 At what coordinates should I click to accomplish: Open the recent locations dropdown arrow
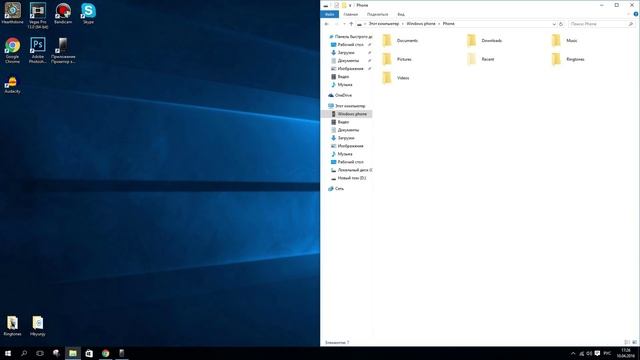pyautogui.click(x=344, y=24)
